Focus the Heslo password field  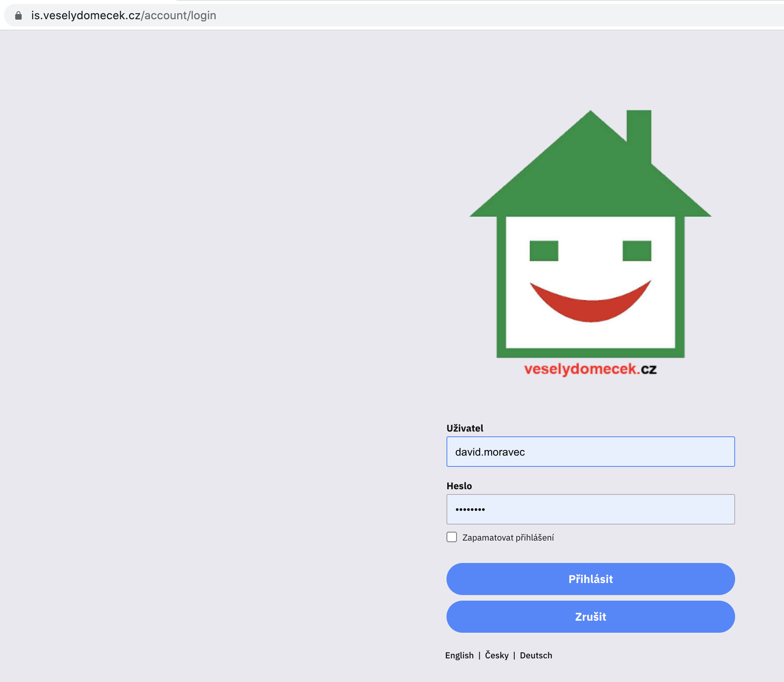tap(590, 509)
